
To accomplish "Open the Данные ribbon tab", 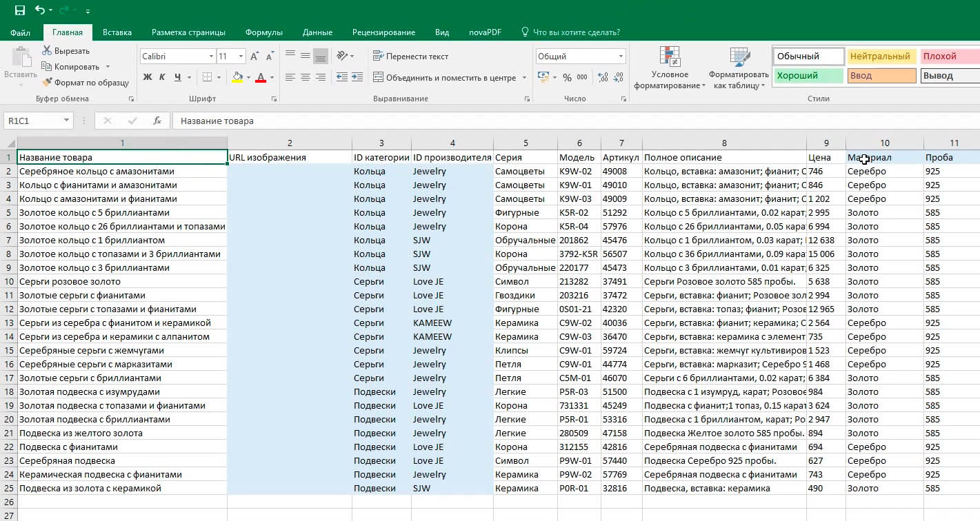I will [x=317, y=32].
